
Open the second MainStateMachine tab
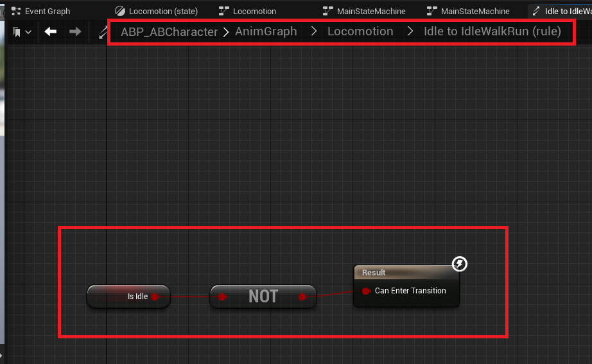tap(468, 12)
